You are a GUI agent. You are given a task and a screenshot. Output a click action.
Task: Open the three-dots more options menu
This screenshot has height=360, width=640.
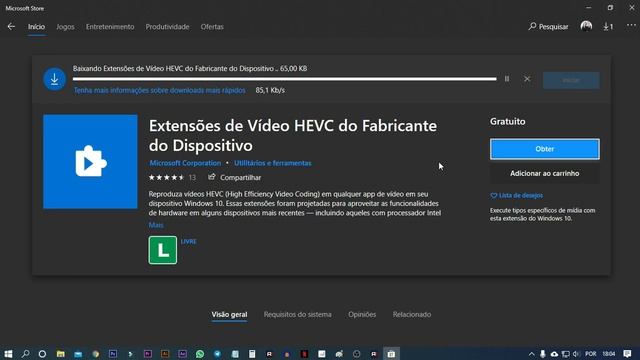(631, 25)
